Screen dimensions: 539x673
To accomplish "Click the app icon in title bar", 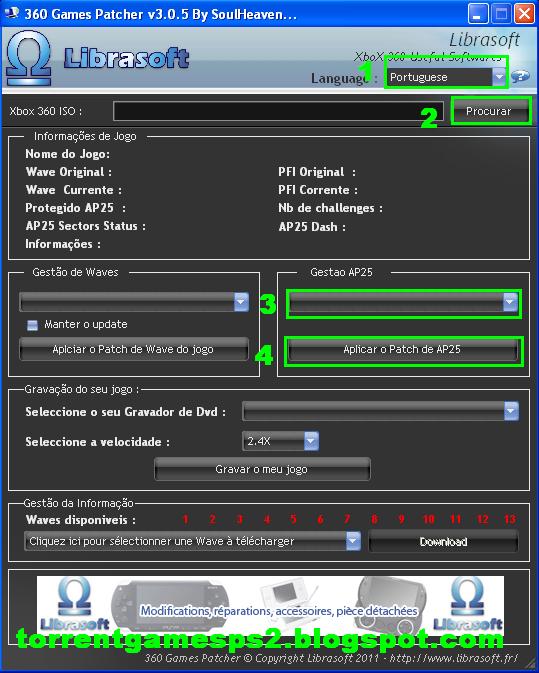I will [11, 13].
